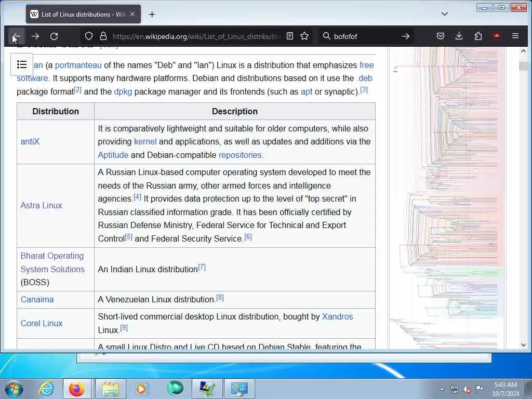Follow the Xandros link

coord(337,316)
